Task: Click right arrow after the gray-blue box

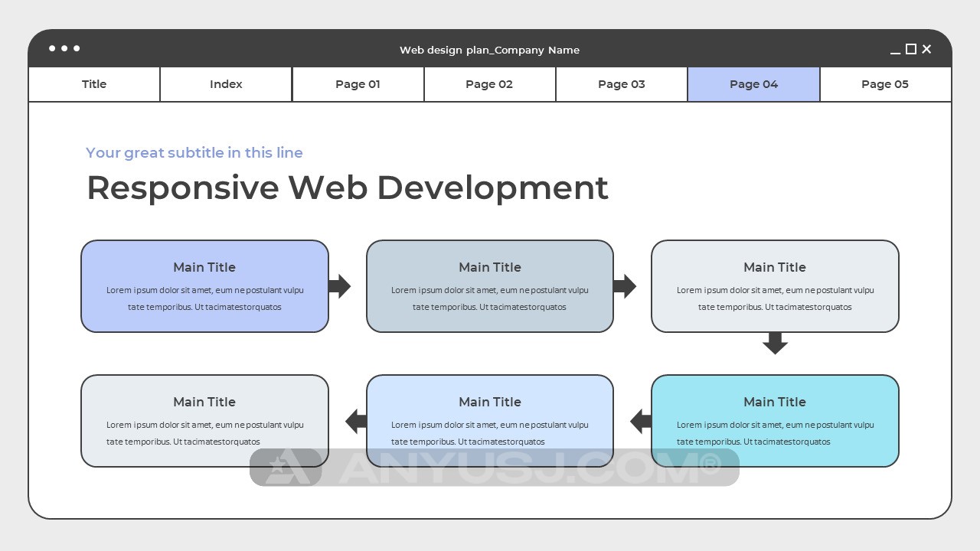Action: (625, 286)
